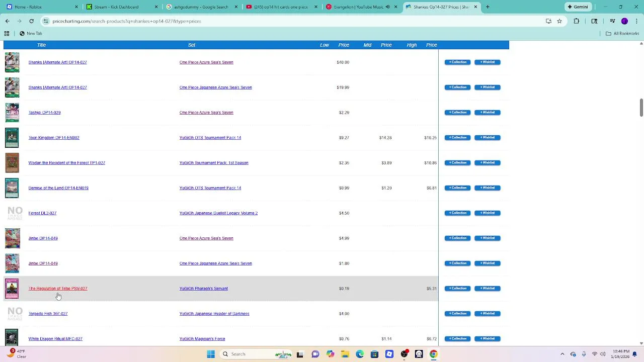The width and height of the screenshot is (644, 362).
Task: Add White Dragon Ritual to Wishlist
Action: point(487,339)
